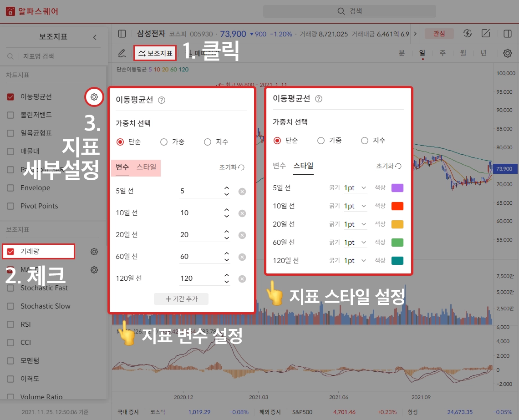Select 가중 radio in variables panel
The image size is (519, 420).
tap(164, 142)
